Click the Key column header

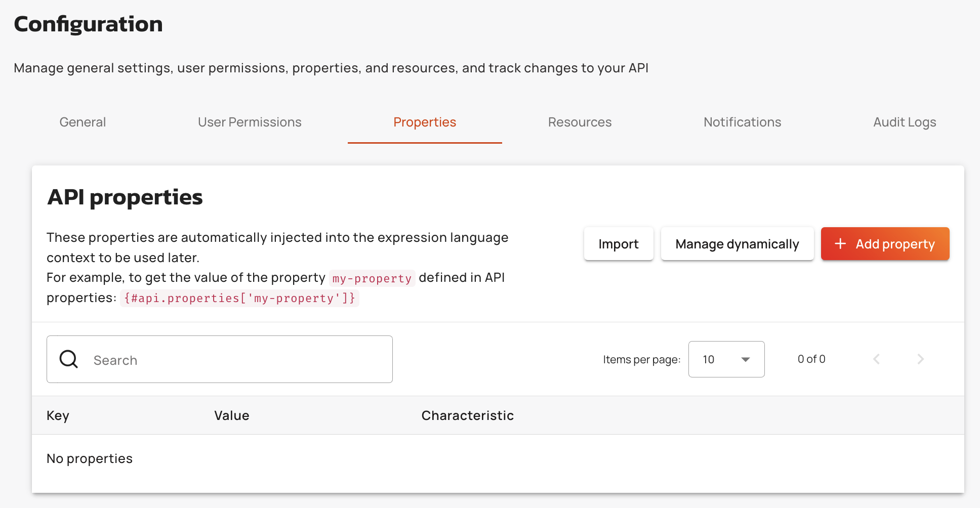coord(58,415)
